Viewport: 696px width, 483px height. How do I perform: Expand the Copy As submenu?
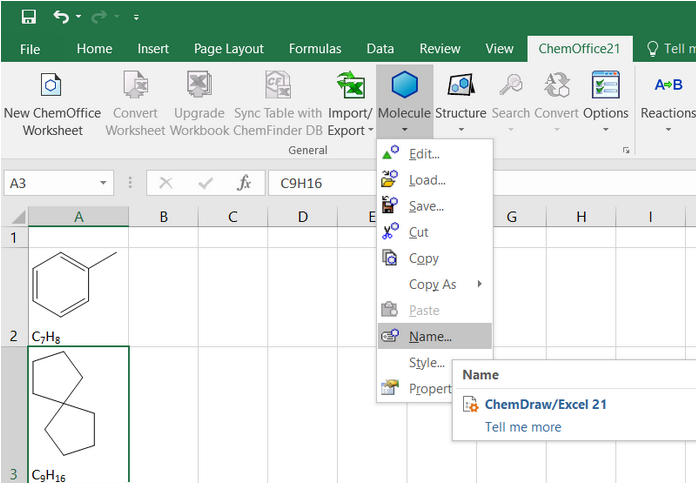coord(435,284)
